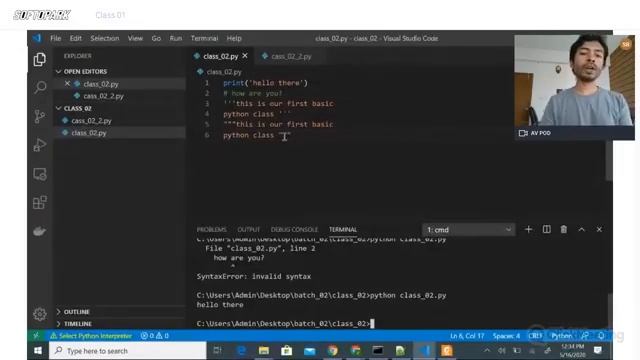Open the View menu

click(135, 38)
